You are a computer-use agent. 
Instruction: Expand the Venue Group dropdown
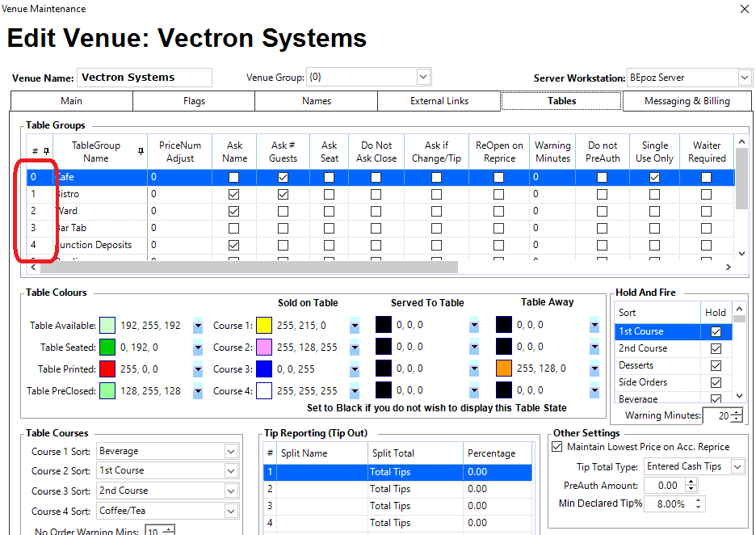point(423,77)
